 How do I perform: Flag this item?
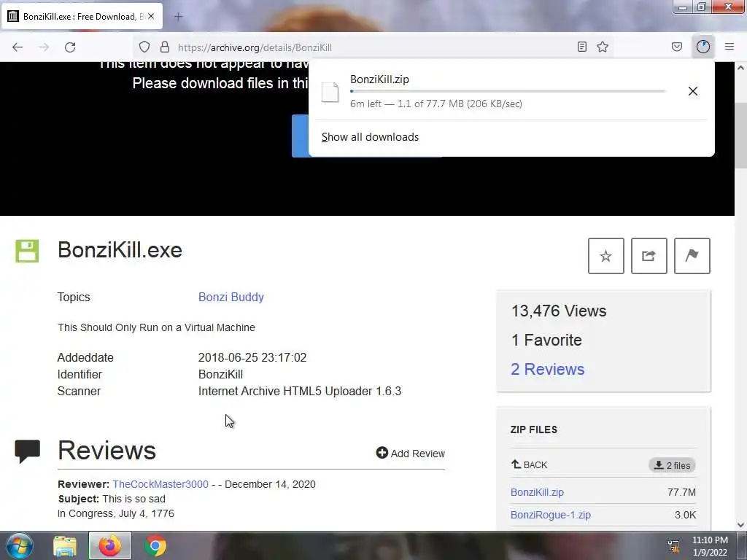[692, 256]
